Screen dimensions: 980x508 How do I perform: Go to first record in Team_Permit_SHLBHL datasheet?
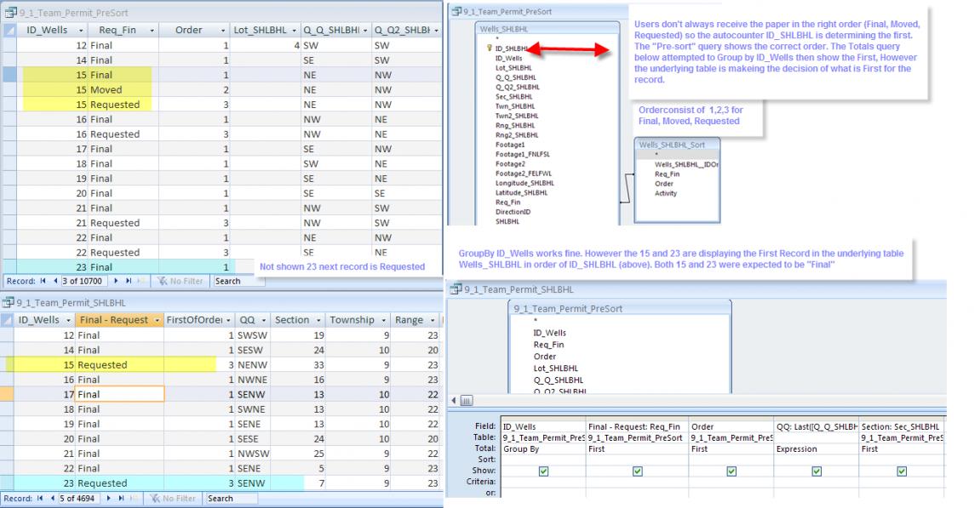tap(40, 499)
